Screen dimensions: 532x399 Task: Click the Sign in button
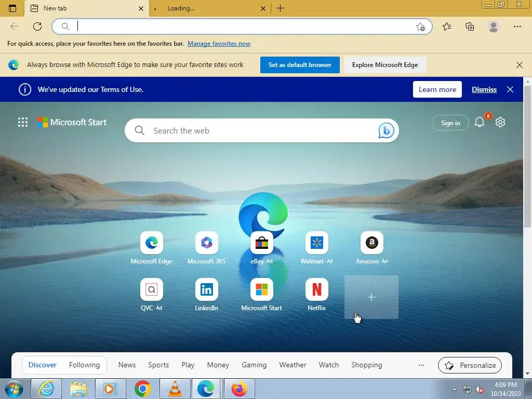coord(450,123)
